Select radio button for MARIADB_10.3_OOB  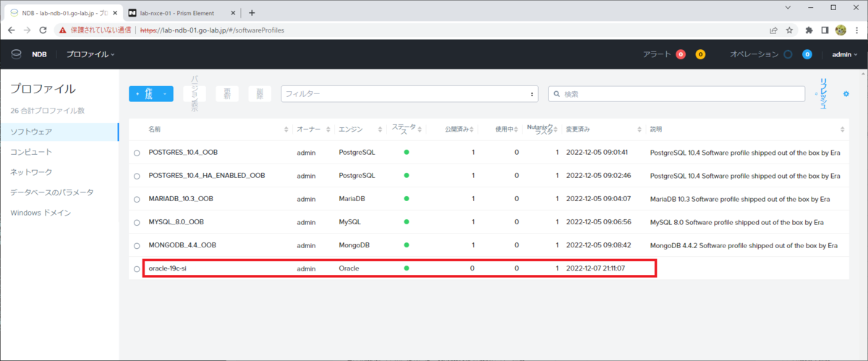coord(137,200)
